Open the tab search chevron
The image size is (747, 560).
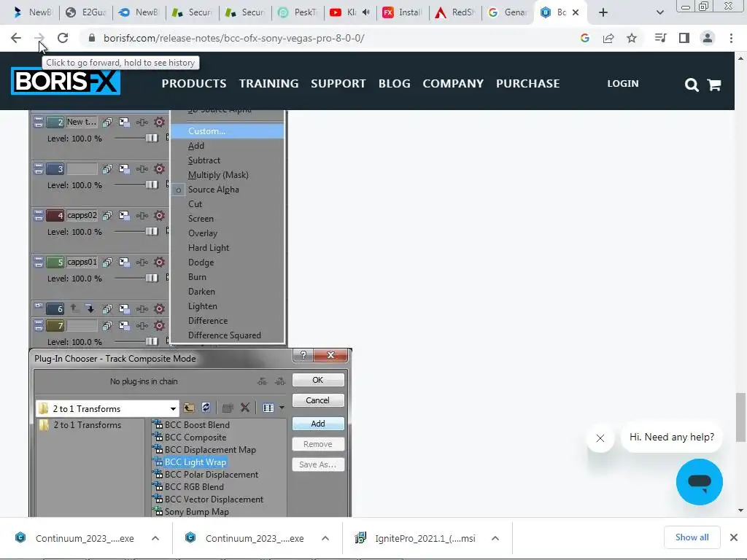point(659,12)
